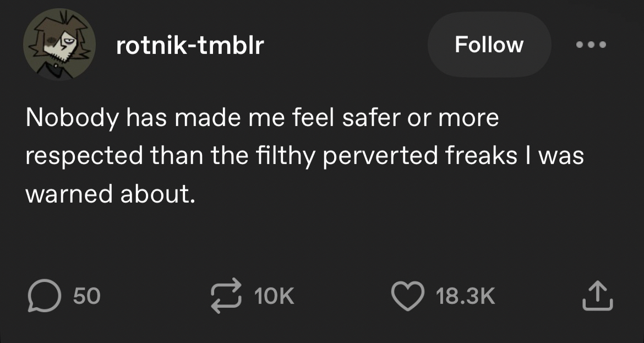Open the rotnik-tmblr username link

(190, 46)
